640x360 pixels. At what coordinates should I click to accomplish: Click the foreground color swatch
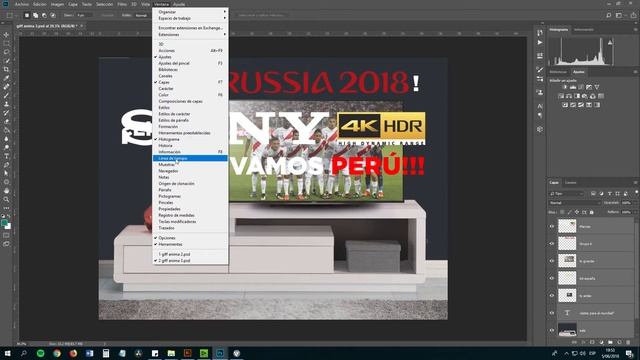tap(4, 223)
